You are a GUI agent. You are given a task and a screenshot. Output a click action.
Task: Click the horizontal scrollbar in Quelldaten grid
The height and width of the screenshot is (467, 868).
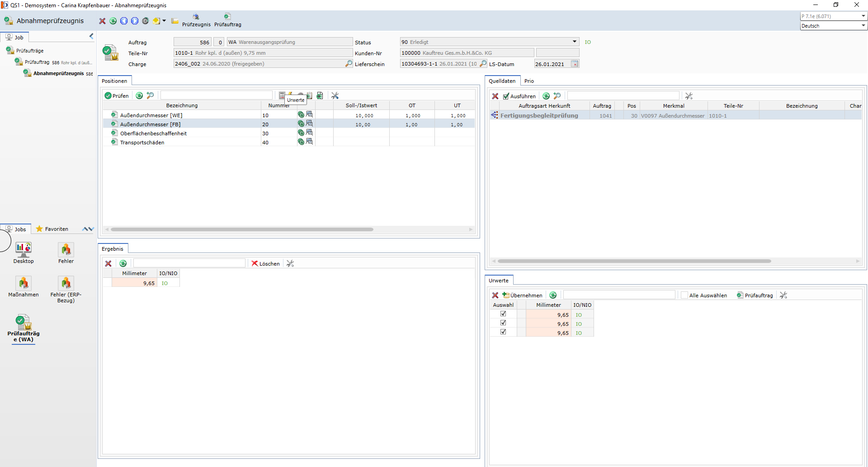coord(634,261)
